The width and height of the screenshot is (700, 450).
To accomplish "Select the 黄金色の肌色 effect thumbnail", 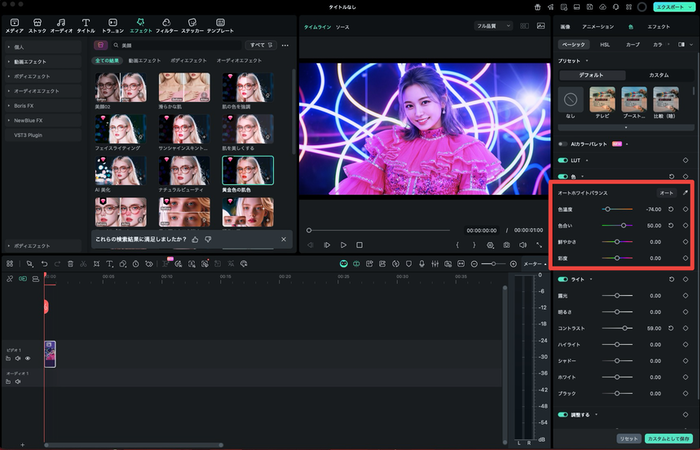I will point(248,170).
